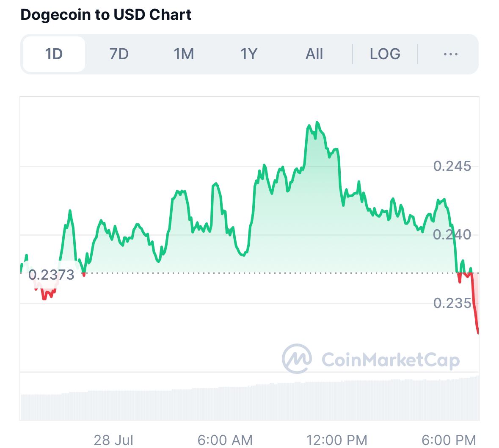Image resolution: width=499 pixels, height=448 pixels.
Task: Open the three-dot more options menu
Action: pyautogui.click(x=451, y=54)
